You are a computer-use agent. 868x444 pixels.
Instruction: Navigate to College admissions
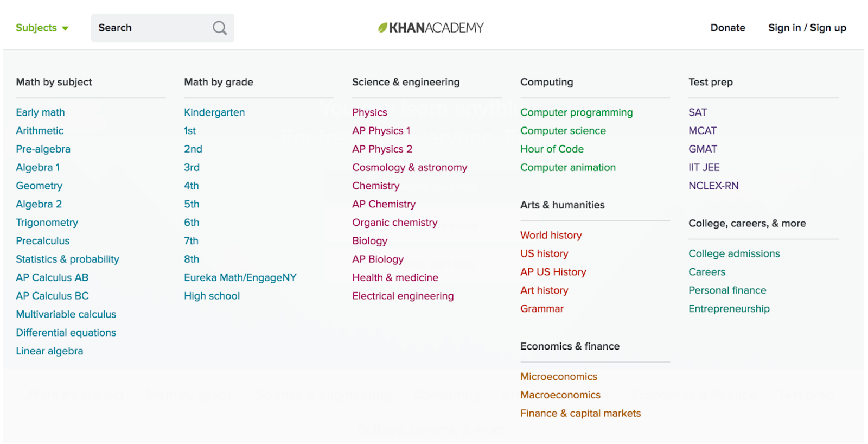(x=733, y=254)
